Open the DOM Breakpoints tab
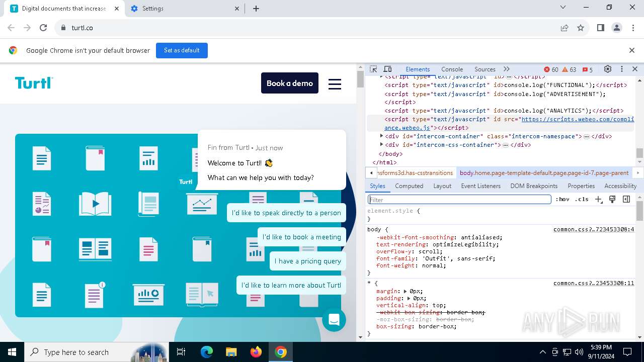644x362 pixels. click(x=534, y=186)
